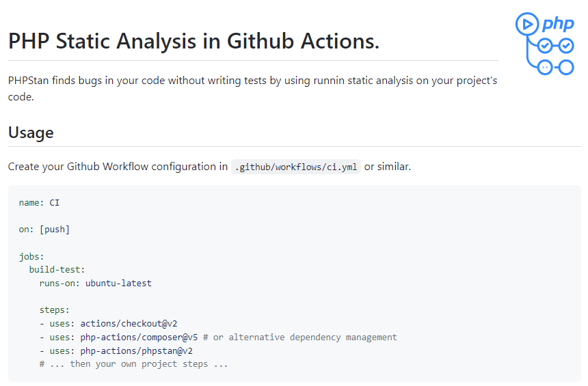This screenshot has height=386, width=588.
Task: Click the 'build-test:' code line
Action: pos(57,270)
